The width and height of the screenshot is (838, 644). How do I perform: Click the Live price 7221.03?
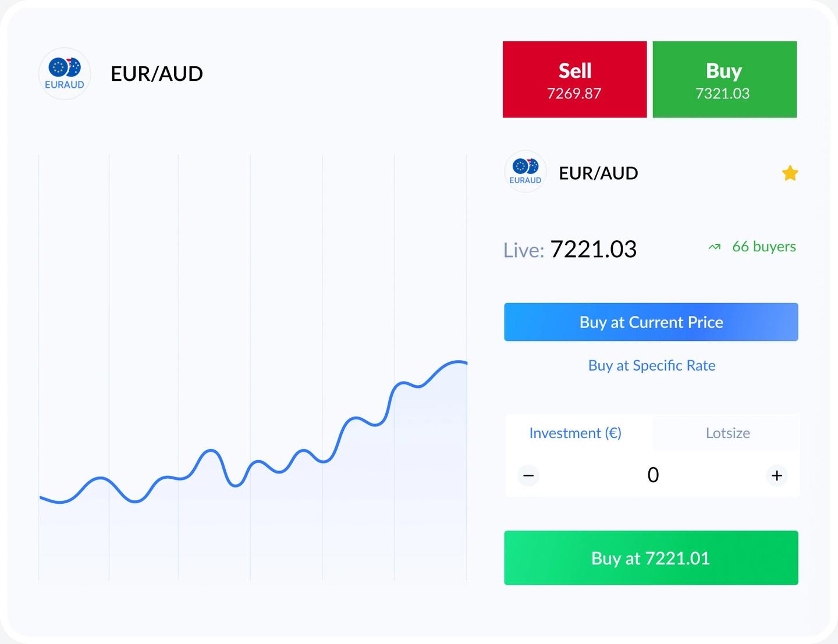pyautogui.click(x=593, y=250)
